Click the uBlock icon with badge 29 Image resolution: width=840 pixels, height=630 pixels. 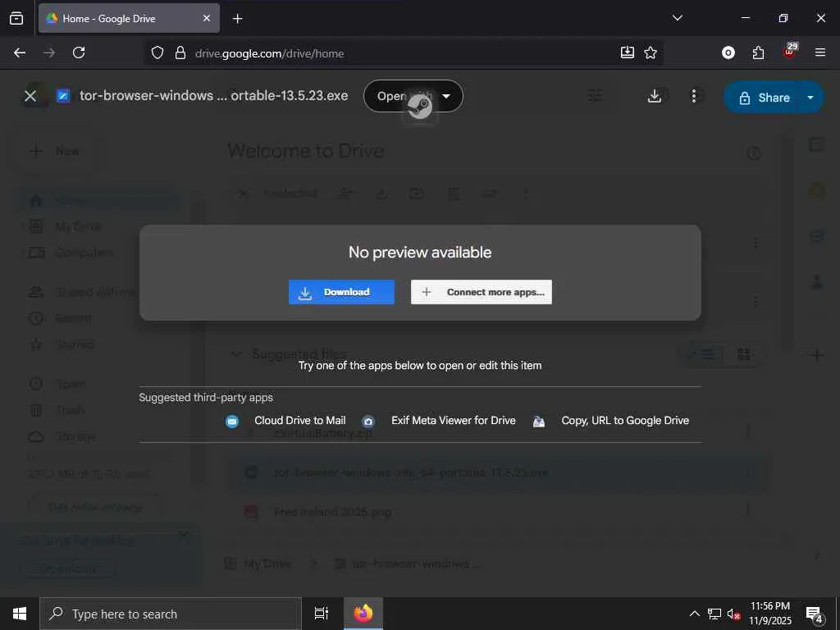tap(790, 51)
